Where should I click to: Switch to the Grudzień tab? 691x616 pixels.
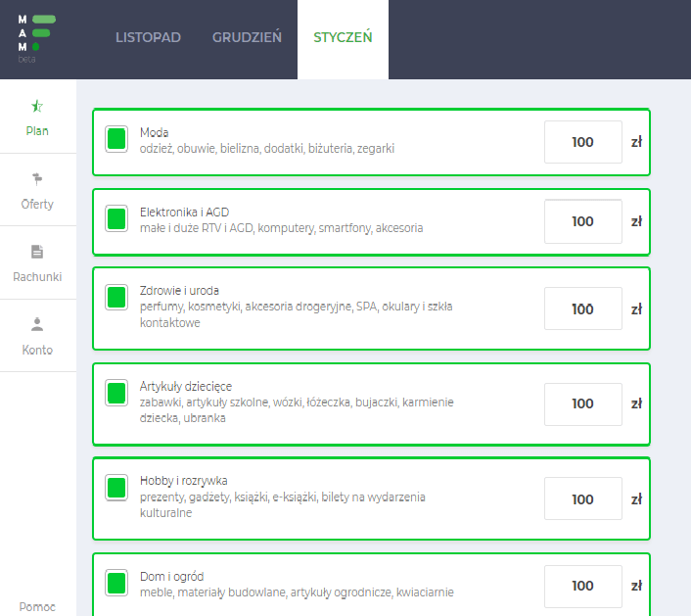point(247,38)
